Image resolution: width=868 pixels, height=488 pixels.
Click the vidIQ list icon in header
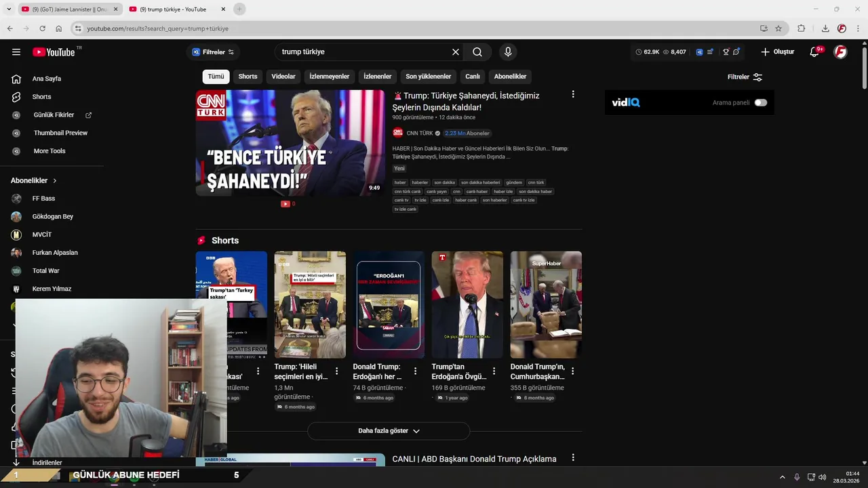click(710, 52)
